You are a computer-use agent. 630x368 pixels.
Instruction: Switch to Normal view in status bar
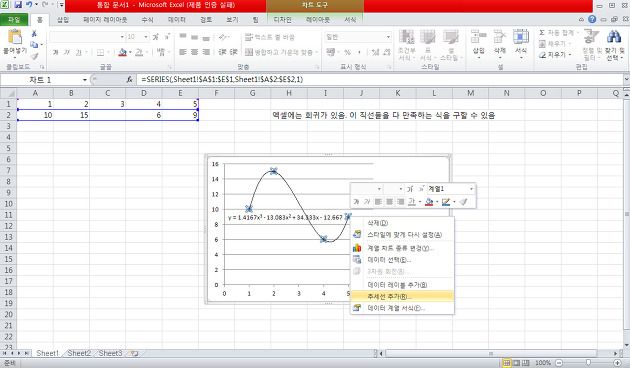pyautogui.click(x=507, y=363)
